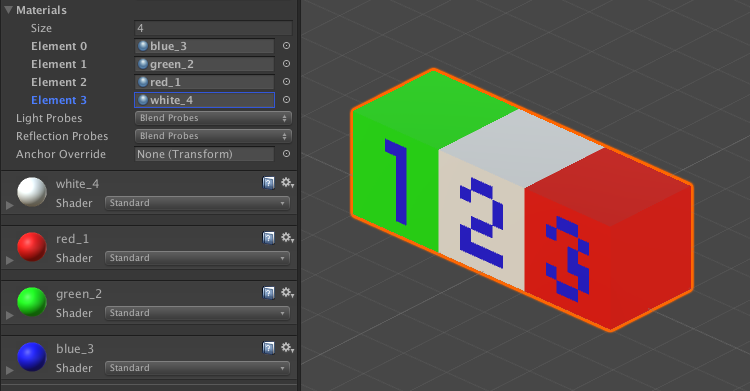This screenshot has height=391, width=750.
Task: Open the gear settings menu for red_1
Action: click(x=287, y=238)
